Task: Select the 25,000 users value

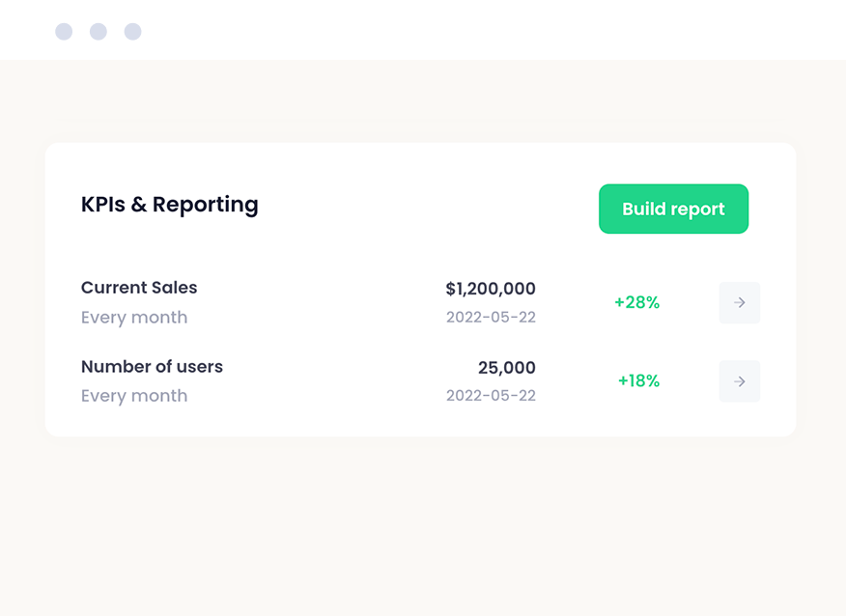Action: click(x=506, y=368)
